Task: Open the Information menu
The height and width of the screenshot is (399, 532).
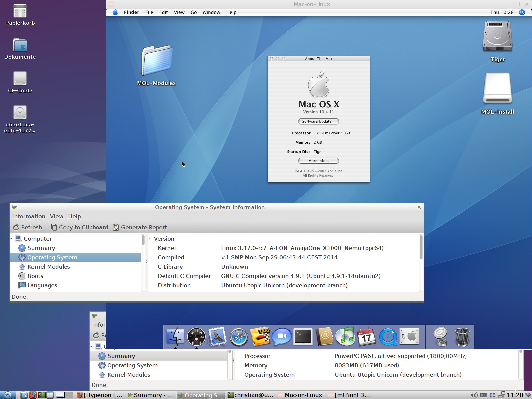Action: (29, 216)
